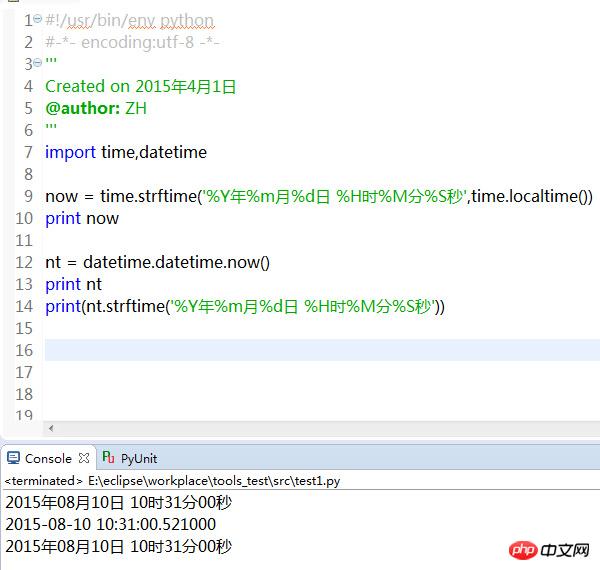This screenshot has height=570, width=600.
Task: Click line number 12 in the gutter
Action: pyautogui.click(x=24, y=262)
